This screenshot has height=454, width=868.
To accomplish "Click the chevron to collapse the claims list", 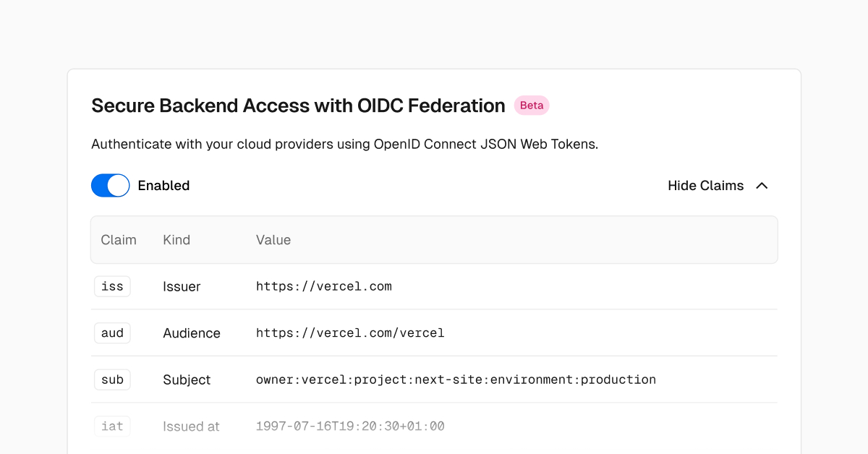I will point(762,185).
